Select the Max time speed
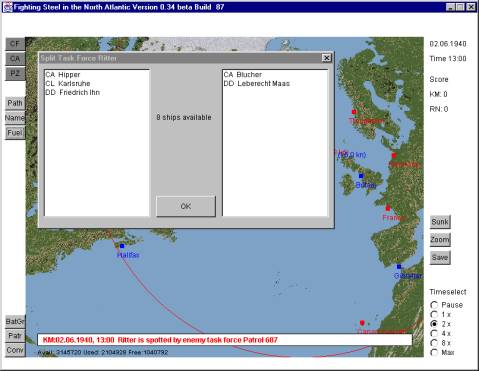This screenshot has width=479, height=371. click(434, 352)
